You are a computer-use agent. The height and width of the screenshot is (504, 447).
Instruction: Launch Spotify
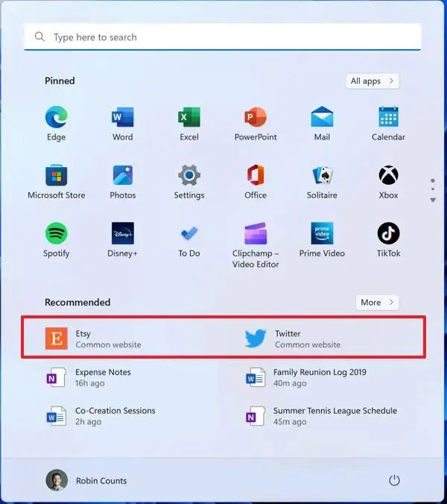point(56,240)
